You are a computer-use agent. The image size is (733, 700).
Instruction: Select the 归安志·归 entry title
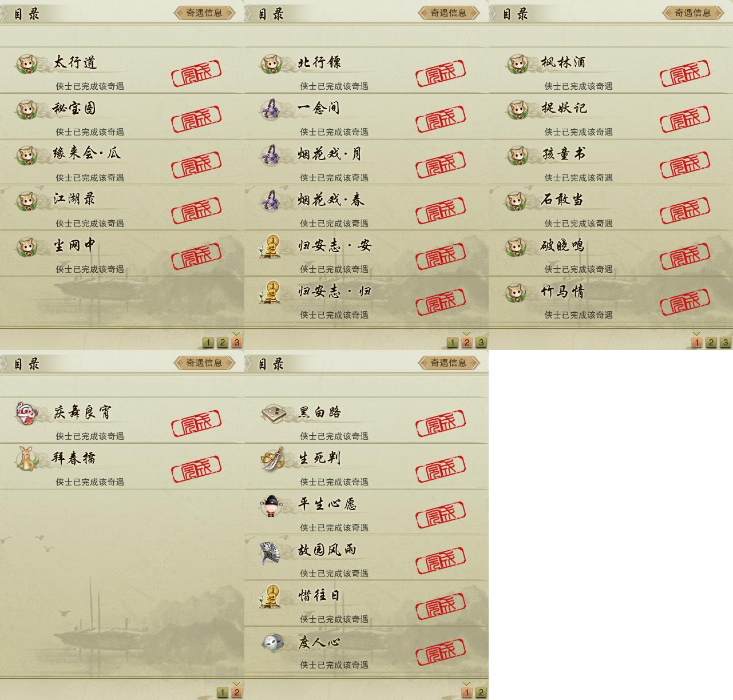pyautogui.click(x=334, y=292)
